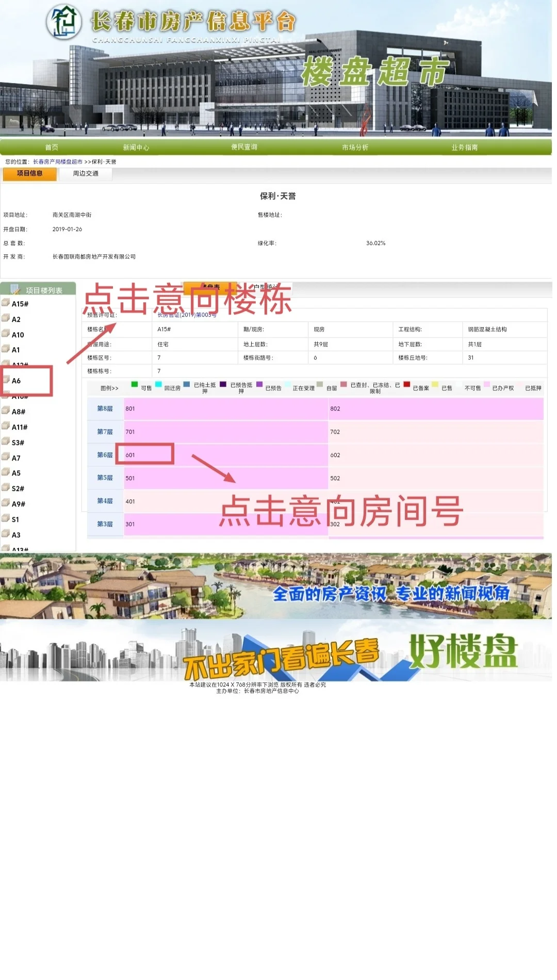Click the cyan 回迁房 legend swatch
Image resolution: width=557 pixels, height=980 pixels.
coord(158,384)
